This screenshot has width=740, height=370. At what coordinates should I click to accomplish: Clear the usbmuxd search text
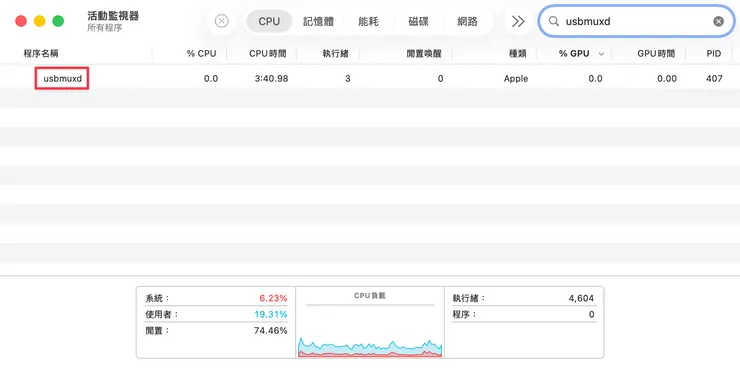[718, 21]
